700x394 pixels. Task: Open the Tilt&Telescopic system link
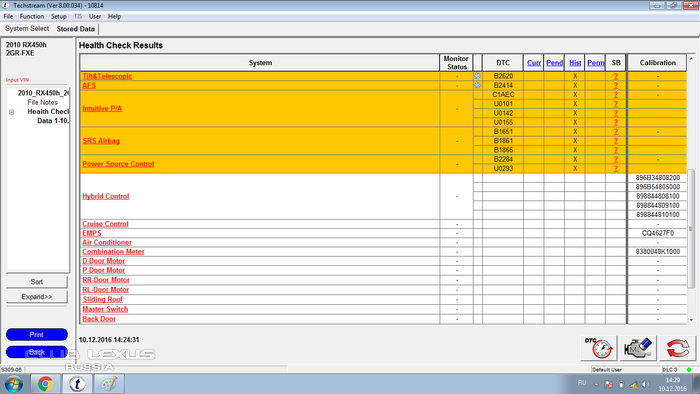(107, 76)
